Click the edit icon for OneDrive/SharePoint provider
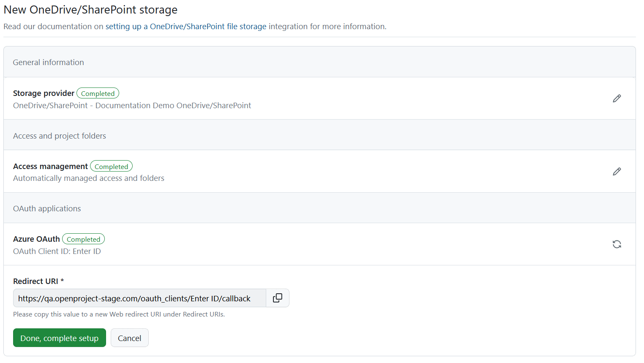Screen dimensions: 644x363 [617, 98]
